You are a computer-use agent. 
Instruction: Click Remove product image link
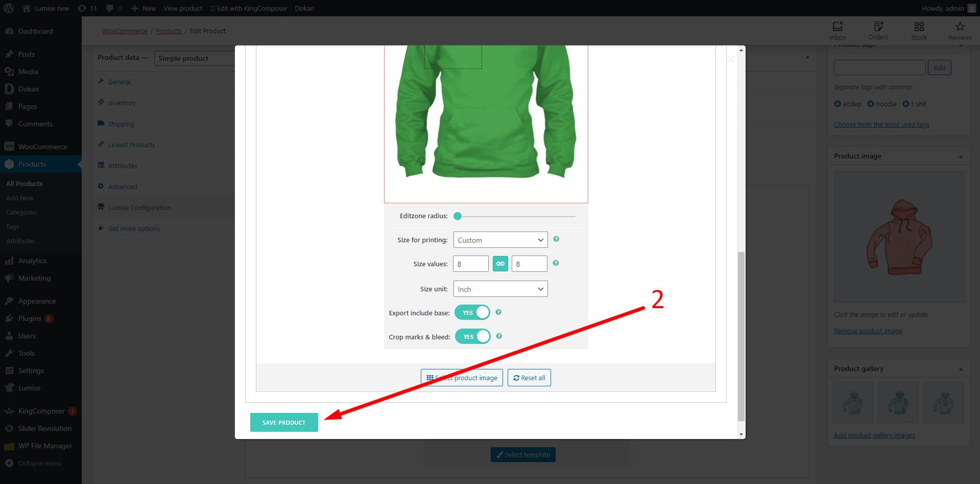[868, 331]
